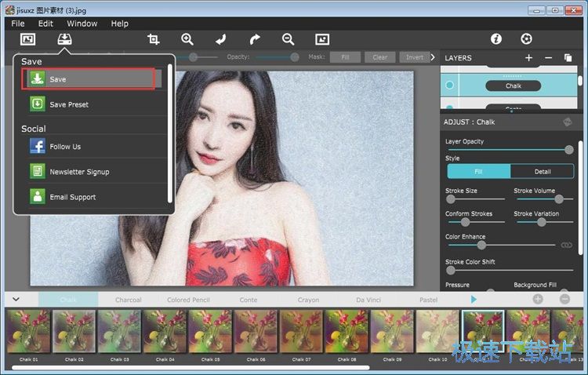Collapse the preset strip with the chevron
This screenshot has width=588, height=375.
[x=16, y=300]
